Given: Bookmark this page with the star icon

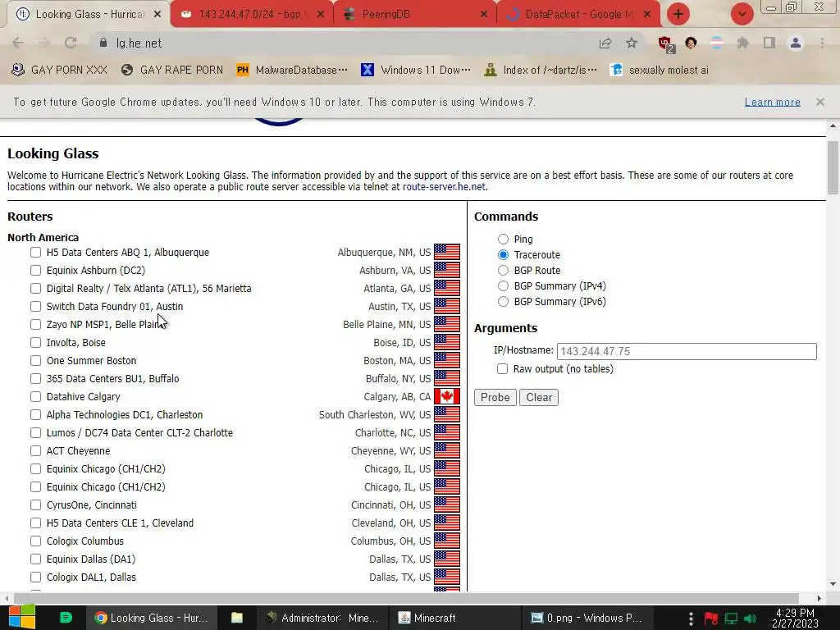Looking at the screenshot, I should (632, 43).
